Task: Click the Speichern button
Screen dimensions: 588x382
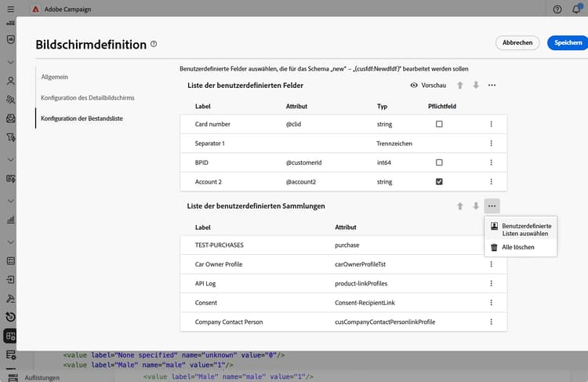Action: tap(568, 42)
